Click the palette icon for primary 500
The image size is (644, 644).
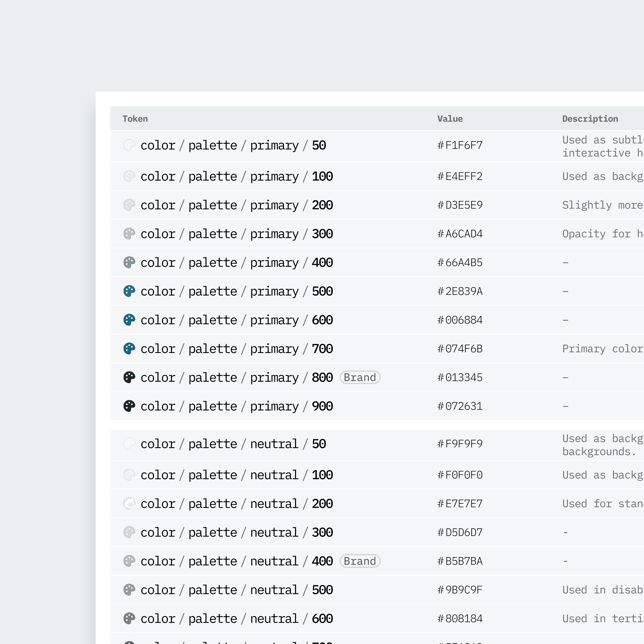pyautogui.click(x=129, y=291)
